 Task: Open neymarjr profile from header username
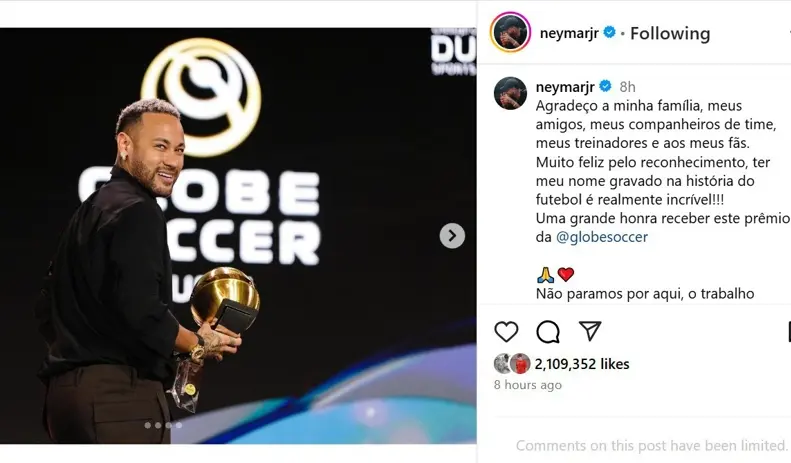point(569,33)
